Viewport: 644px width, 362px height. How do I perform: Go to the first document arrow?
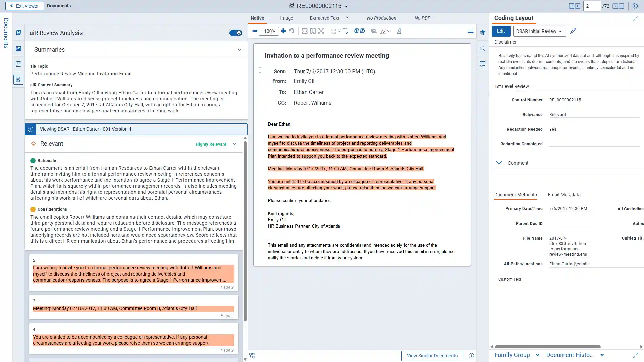coord(572,6)
